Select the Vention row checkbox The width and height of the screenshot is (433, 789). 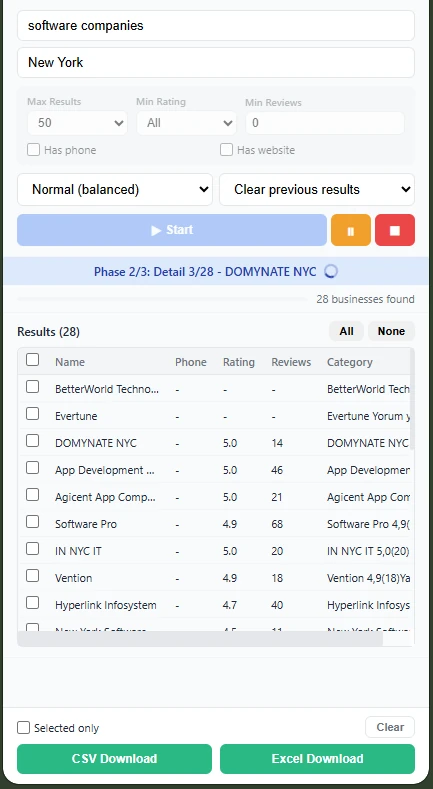point(32,576)
